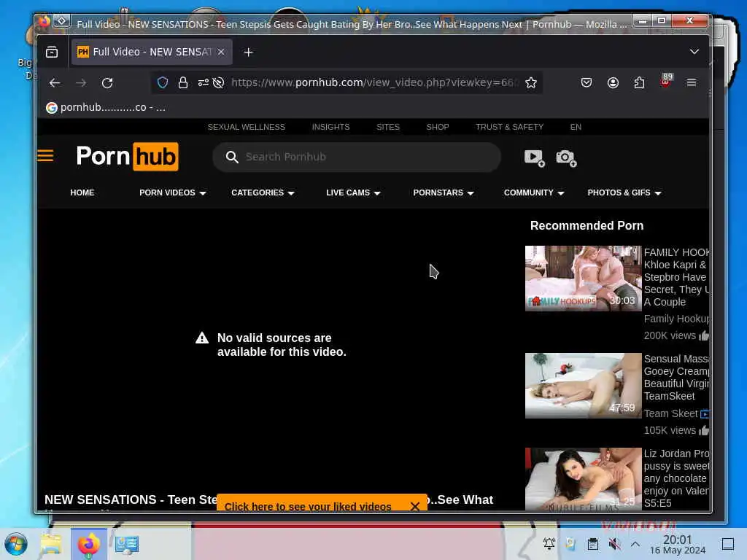Select the HOME navigation item

[x=82, y=192]
